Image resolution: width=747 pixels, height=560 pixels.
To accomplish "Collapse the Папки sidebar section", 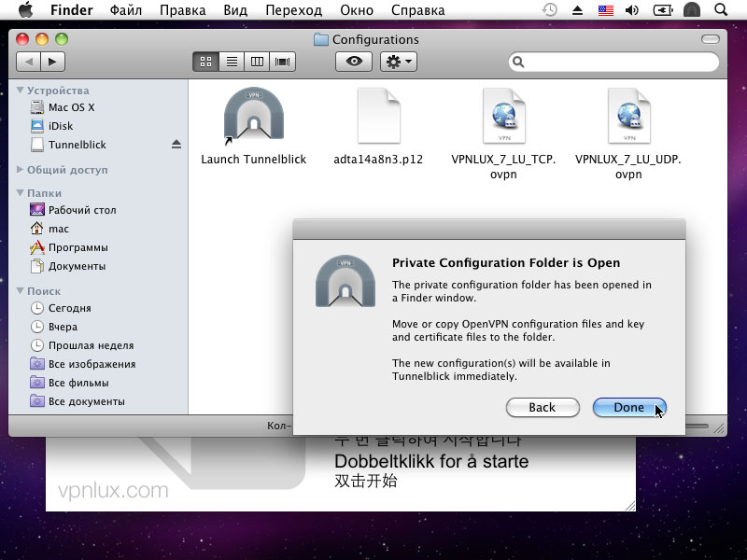I will tap(20, 193).
